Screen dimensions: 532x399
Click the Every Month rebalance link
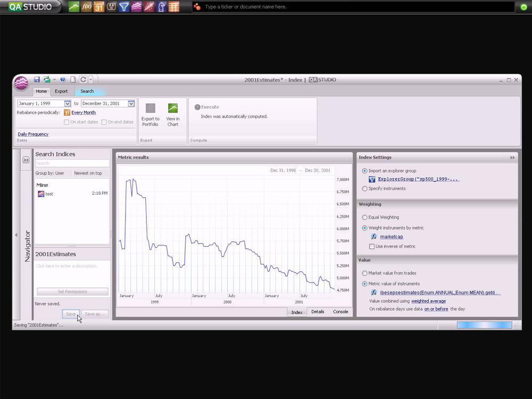point(84,113)
